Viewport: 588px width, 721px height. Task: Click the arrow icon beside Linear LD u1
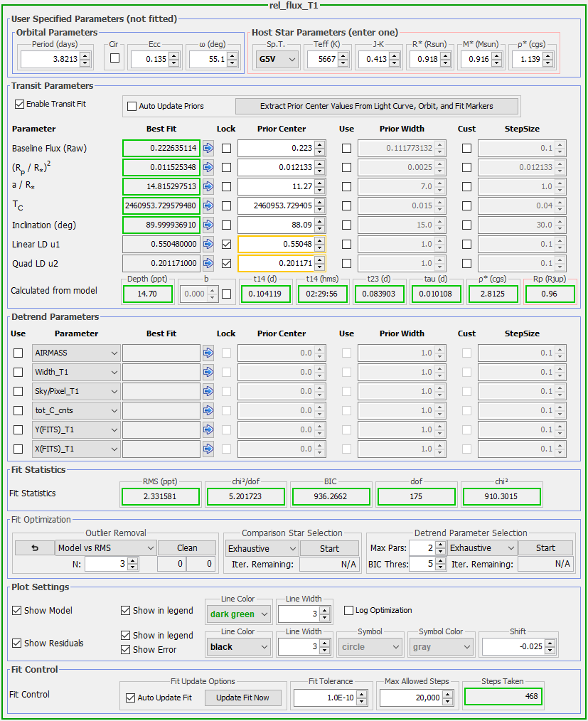(208, 245)
